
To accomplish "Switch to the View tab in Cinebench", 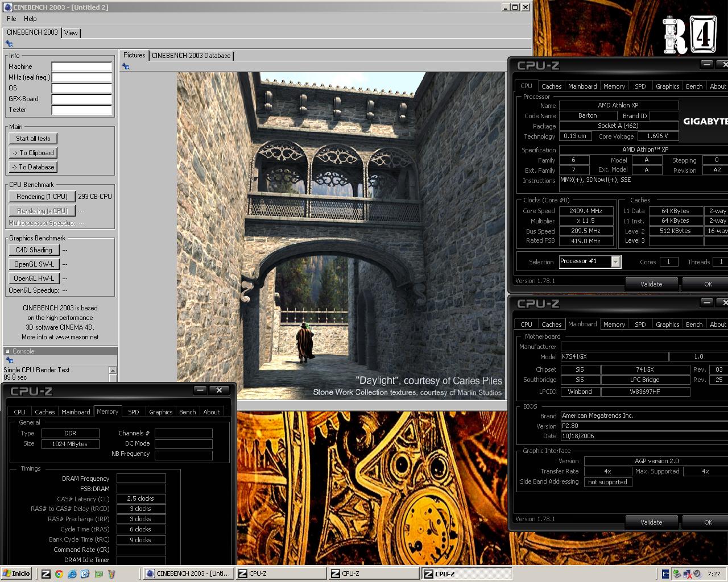I will click(x=71, y=33).
